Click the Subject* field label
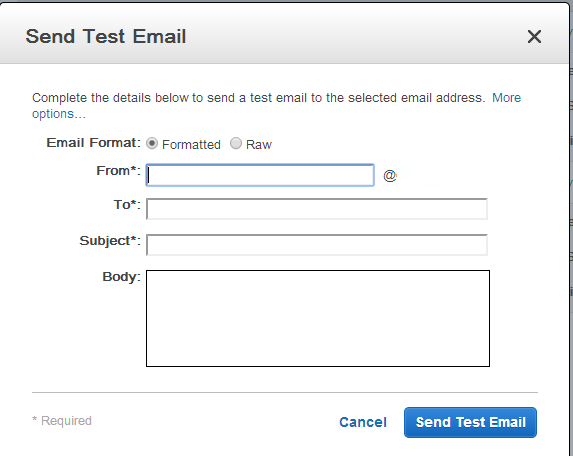 [x=110, y=241]
